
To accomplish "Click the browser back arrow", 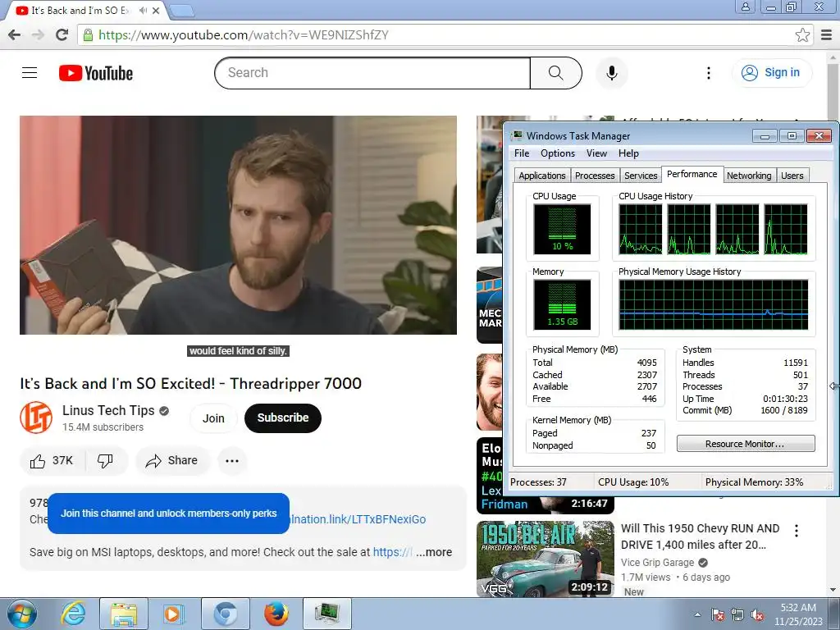I will pos(15,34).
